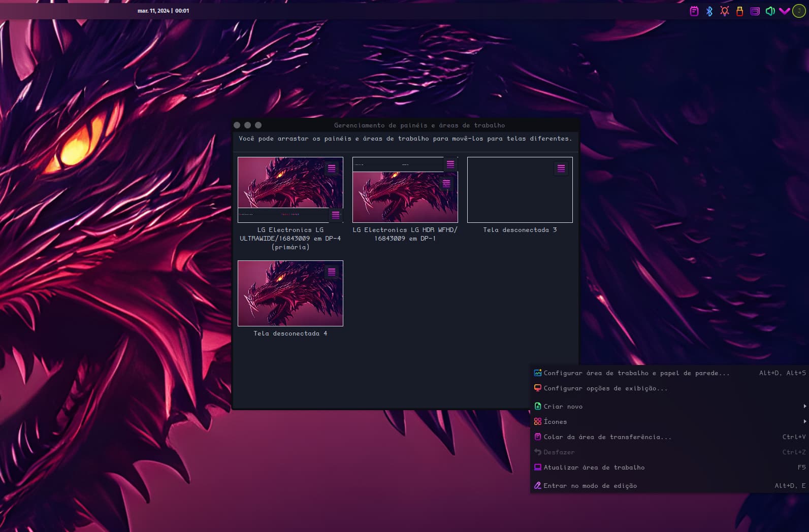The image size is (809, 532).
Task: Open bottom panel hamburger menu on the DP-4 screen thumbnail
Action: click(336, 215)
